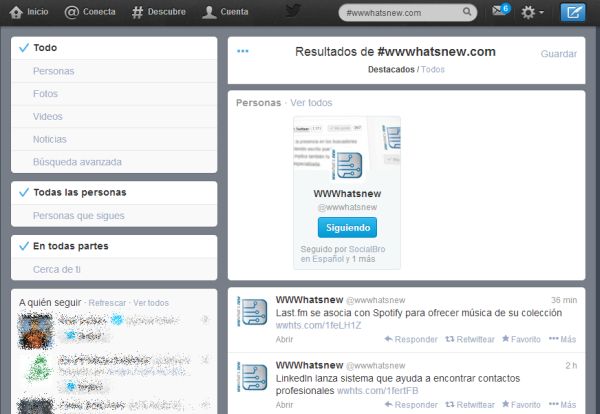Open Ver todos next to Personas

point(311,103)
